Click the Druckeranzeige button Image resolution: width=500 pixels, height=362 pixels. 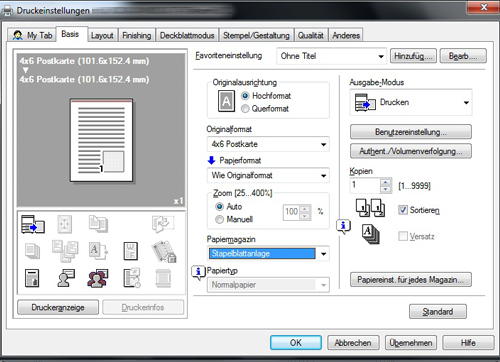point(58,307)
